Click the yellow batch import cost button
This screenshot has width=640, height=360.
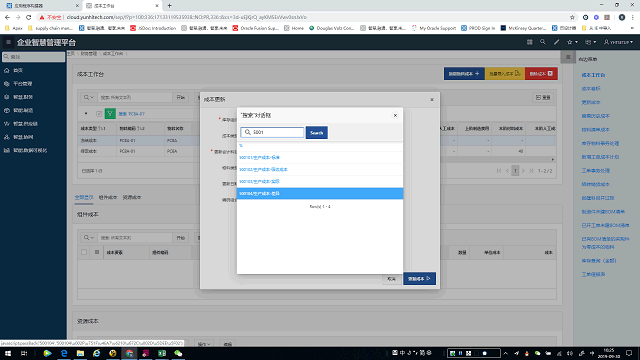505,74
